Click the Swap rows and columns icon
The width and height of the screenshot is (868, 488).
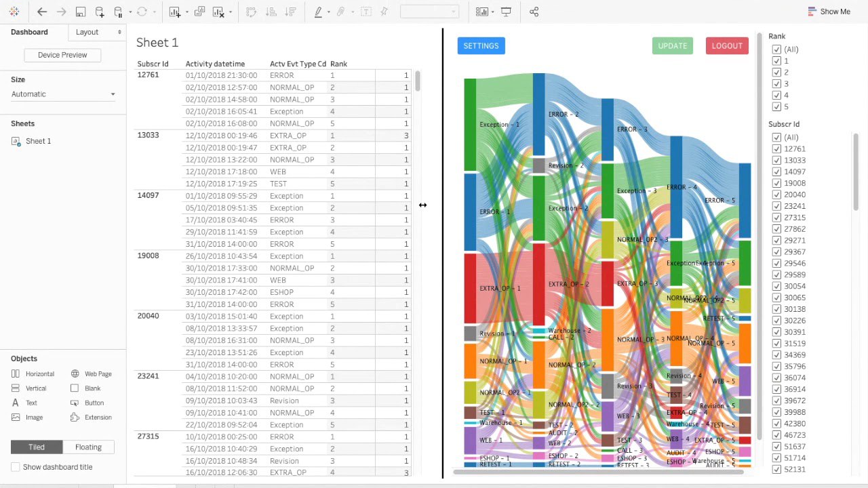pyautogui.click(x=251, y=12)
